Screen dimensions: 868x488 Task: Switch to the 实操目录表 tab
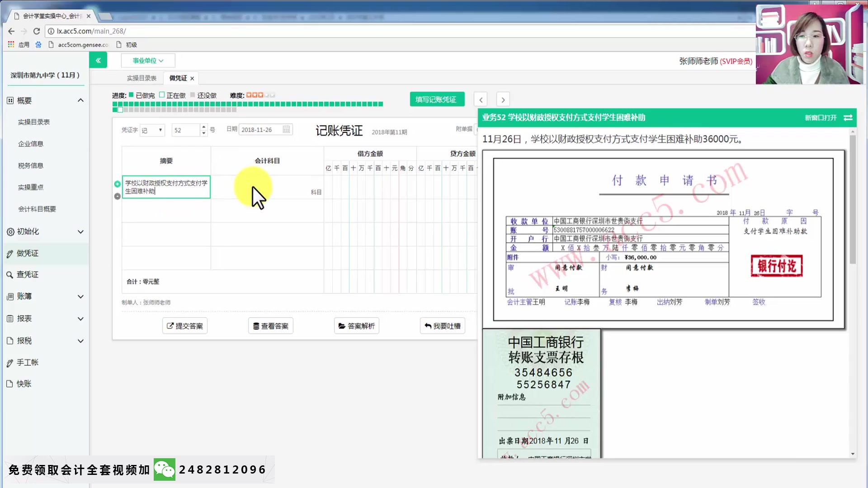142,78
